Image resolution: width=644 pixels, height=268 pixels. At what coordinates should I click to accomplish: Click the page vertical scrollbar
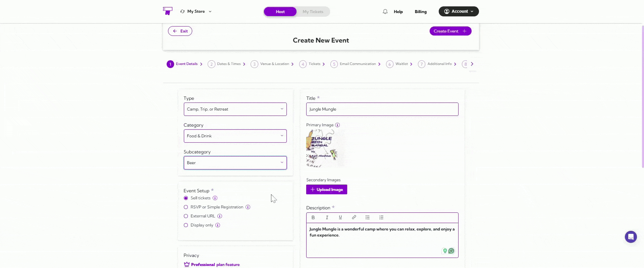point(643,97)
